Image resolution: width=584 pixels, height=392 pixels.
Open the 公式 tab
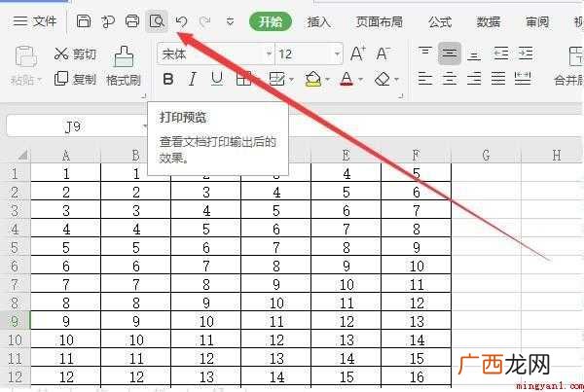click(x=440, y=22)
